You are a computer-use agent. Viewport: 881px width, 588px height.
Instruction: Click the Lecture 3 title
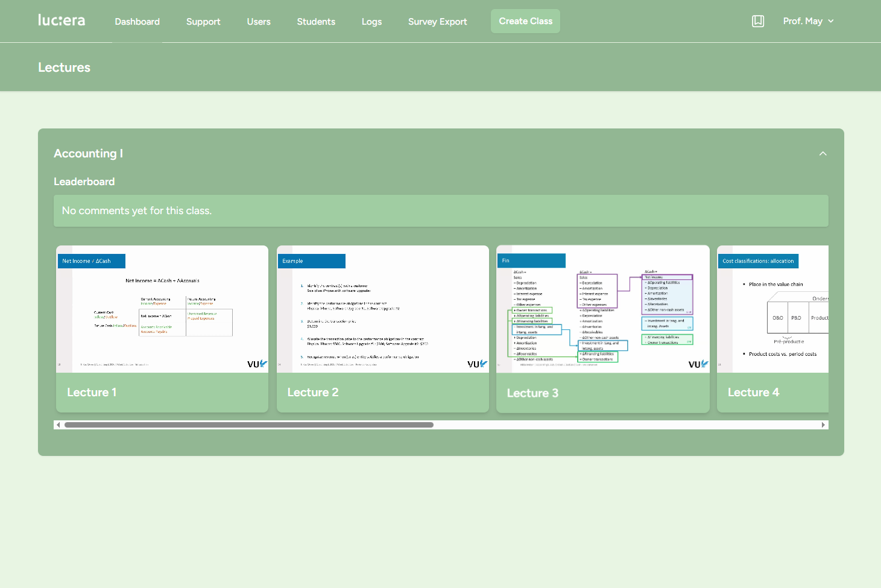[532, 393]
